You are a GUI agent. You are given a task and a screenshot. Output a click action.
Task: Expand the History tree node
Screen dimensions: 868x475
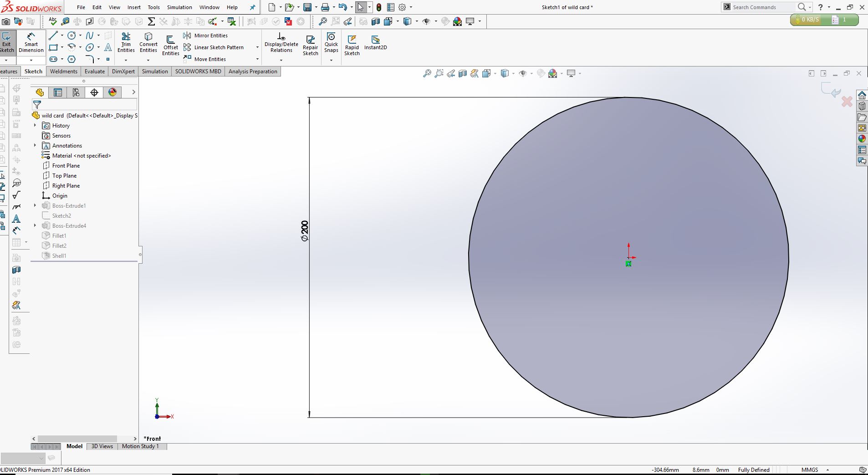pos(35,125)
